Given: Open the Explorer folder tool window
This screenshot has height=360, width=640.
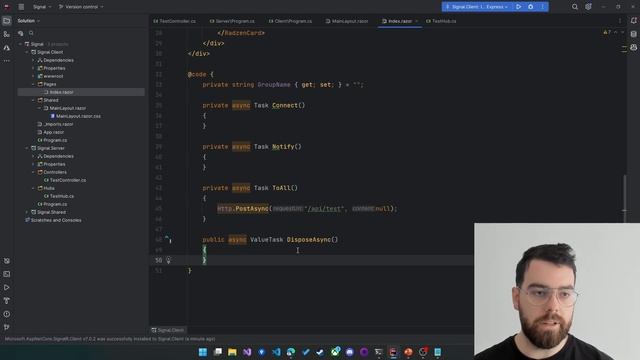Looking at the screenshot, I should pos(7,21).
